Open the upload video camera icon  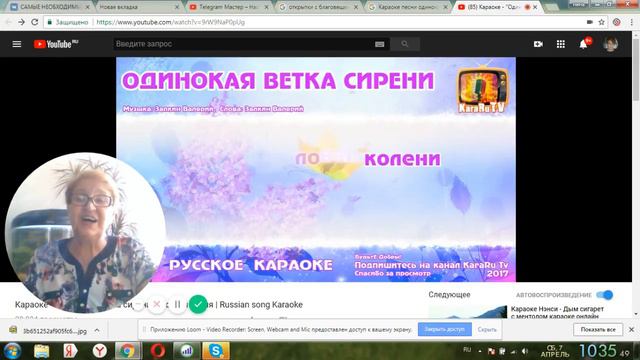point(538,44)
